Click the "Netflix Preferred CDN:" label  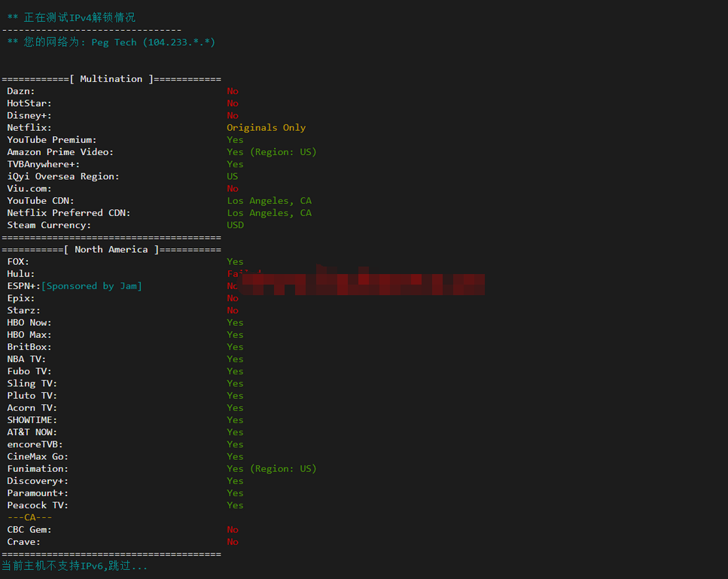(69, 212)
